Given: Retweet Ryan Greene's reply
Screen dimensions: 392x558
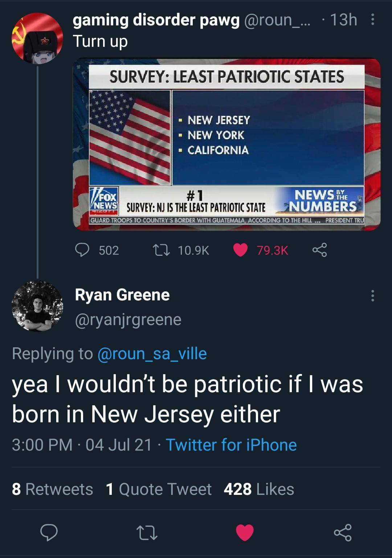Looking at the screenshot, I should click(147, 532).
